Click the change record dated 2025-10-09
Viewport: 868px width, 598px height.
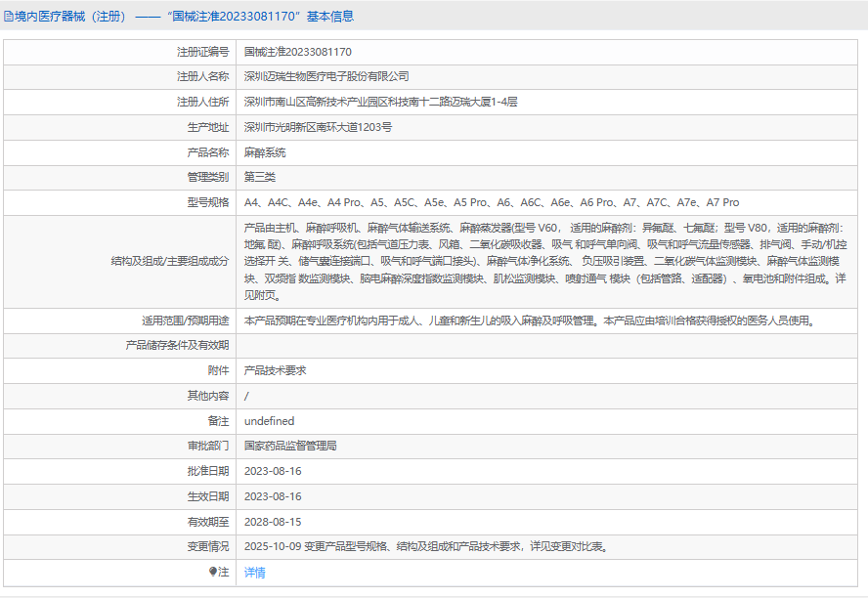[x=427, y=546]
